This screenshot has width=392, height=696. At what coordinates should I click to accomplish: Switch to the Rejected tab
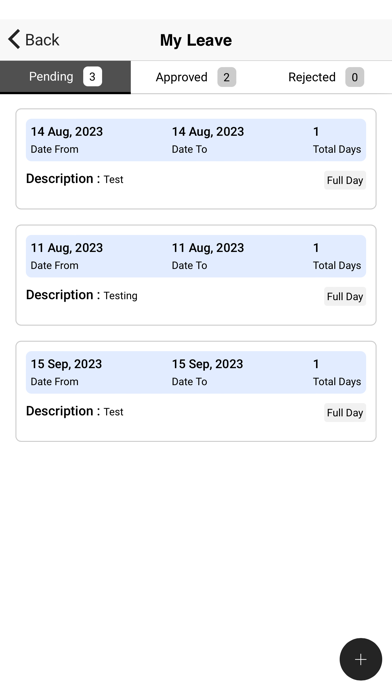326,77
